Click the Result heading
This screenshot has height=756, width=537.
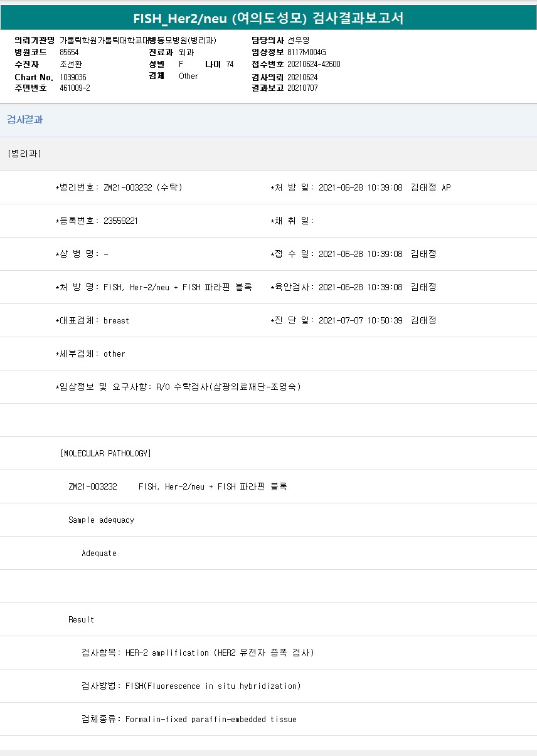(x=82, y=619)
